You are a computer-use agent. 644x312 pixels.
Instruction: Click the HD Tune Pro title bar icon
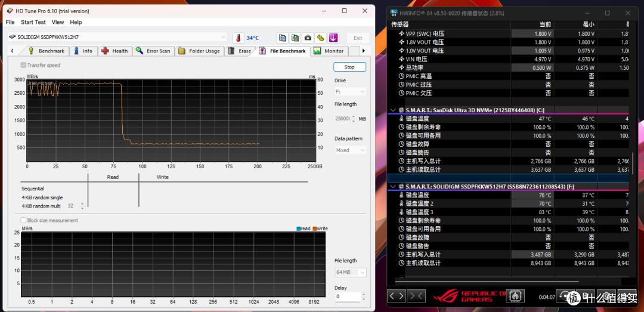(10, 11)
